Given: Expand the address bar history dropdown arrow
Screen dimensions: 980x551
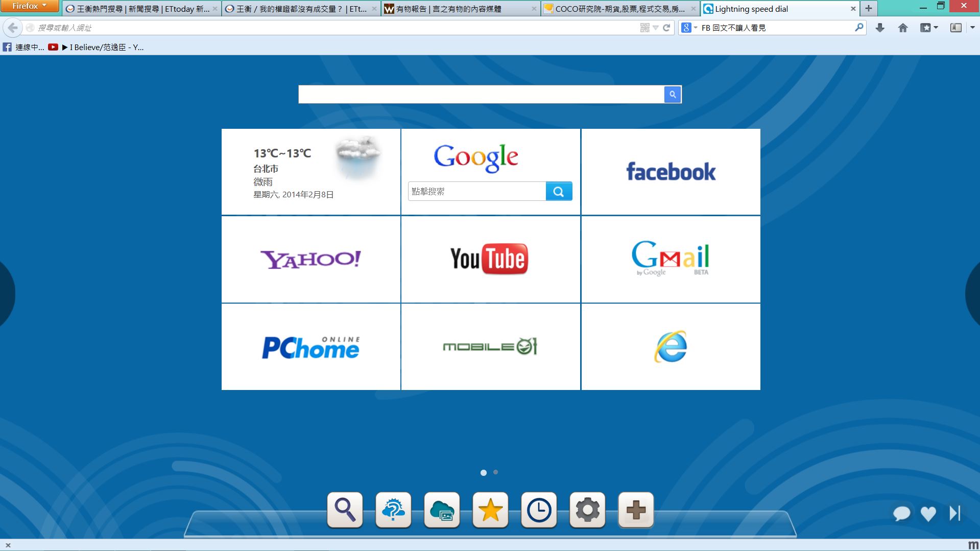Looking at the screenshot, I should point(656,28).
